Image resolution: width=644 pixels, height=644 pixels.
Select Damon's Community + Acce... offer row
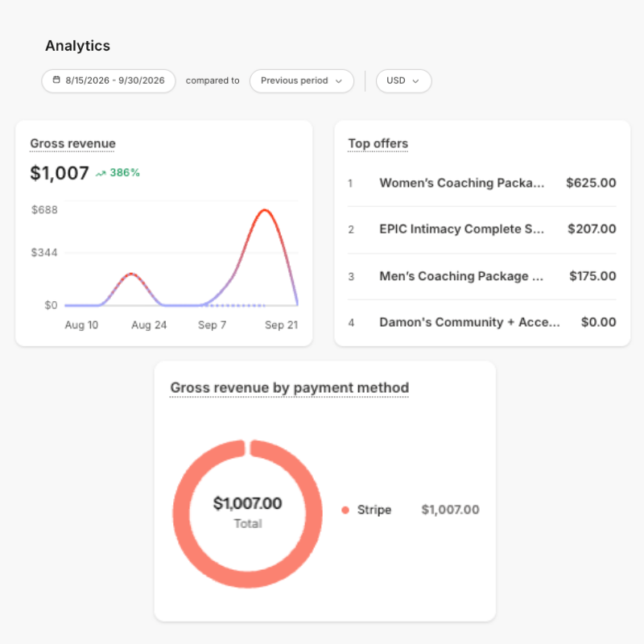481,323
